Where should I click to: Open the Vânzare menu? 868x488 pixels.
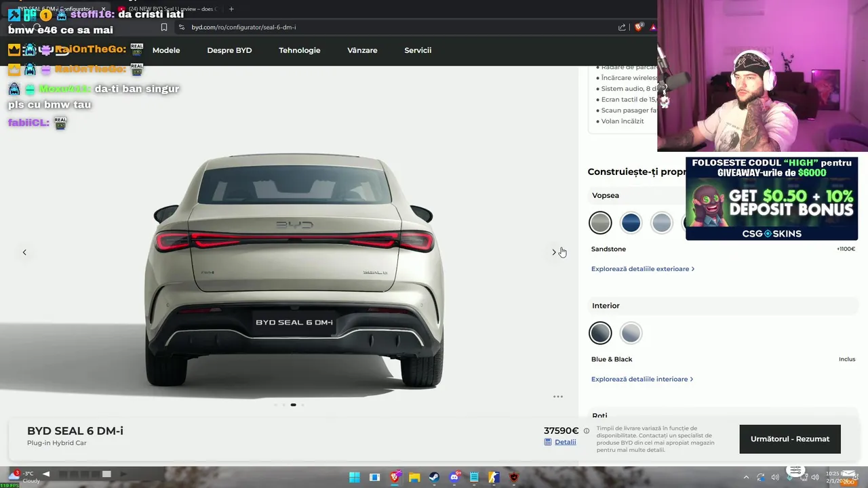coord(362,50)
